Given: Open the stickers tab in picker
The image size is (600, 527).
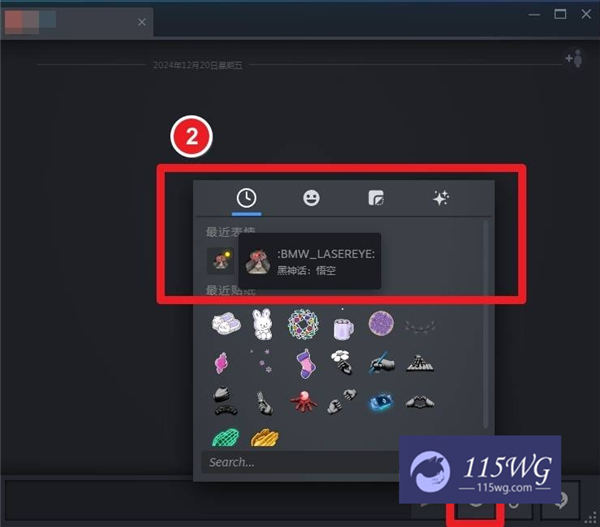Looking at the screenshot, I should pyautogui.click(x=376, y=198).
